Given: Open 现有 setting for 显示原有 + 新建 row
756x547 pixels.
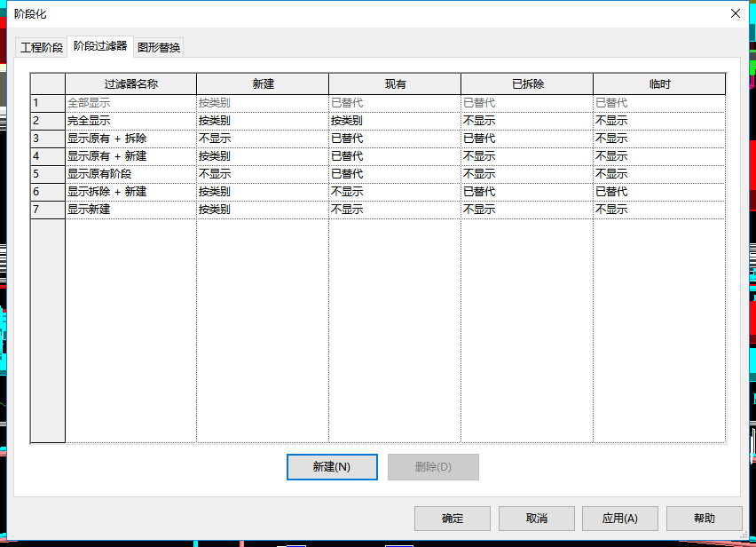Looking at the screenshot, I should pyautogui.click(x=395, y=156).
